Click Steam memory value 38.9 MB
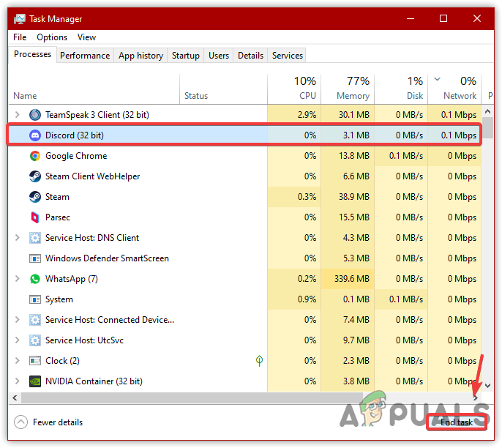The width and height of the screenshot is (502, 448). coord(354,197)
